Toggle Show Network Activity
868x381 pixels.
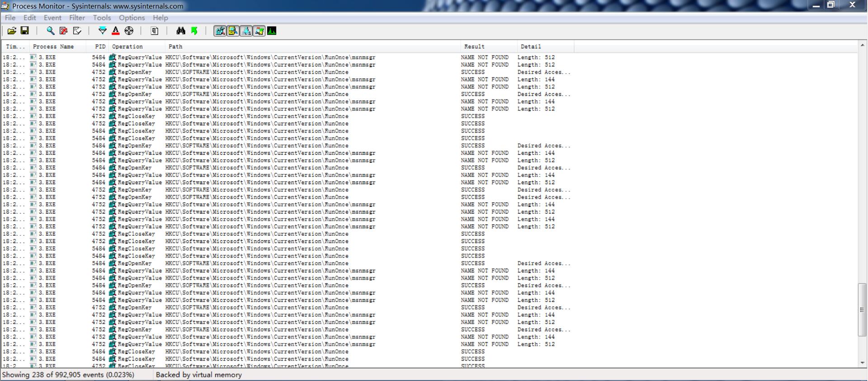tap(246, 31)
